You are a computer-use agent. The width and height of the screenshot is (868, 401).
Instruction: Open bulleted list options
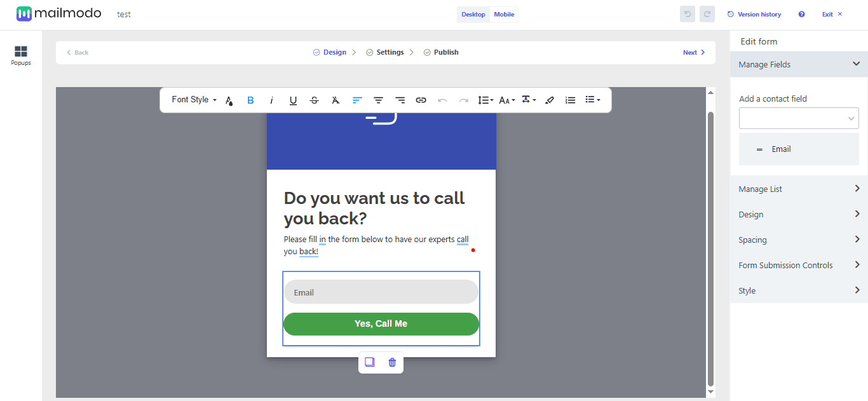point(592,100)
